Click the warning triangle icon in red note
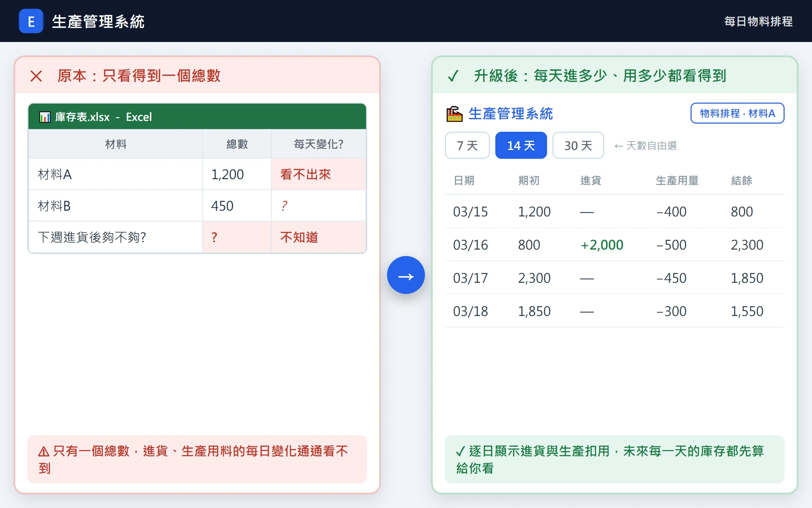812x508 pixels. 44,451
